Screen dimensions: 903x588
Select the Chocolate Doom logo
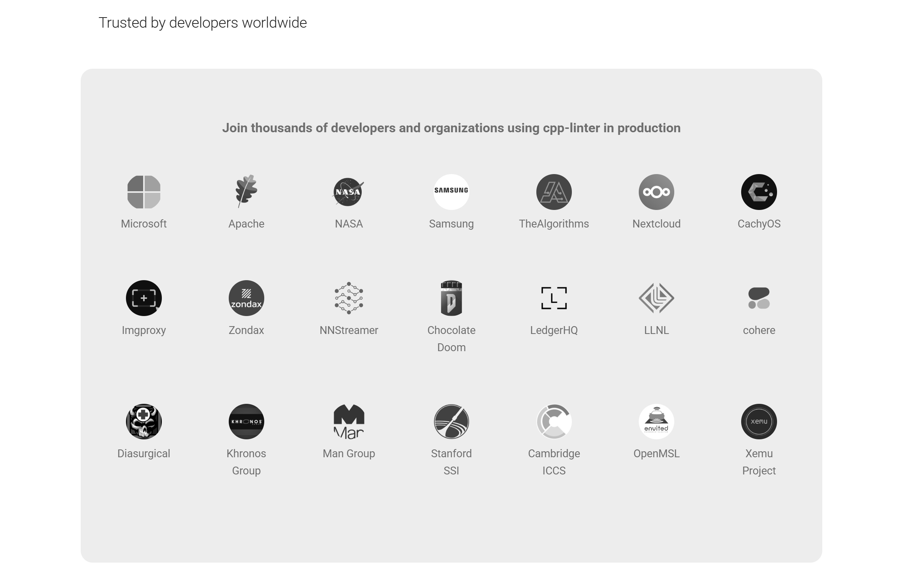[x=451, y=298]
